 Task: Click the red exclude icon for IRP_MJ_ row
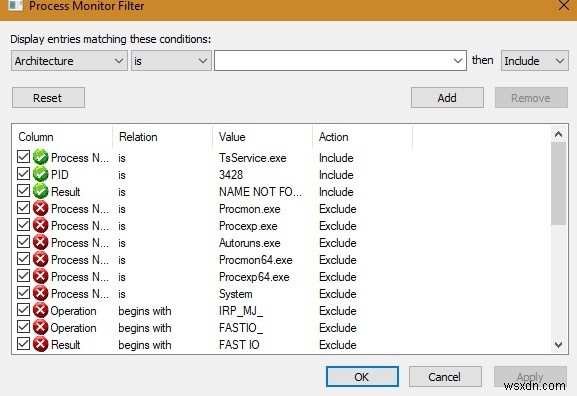coord(40,311)
